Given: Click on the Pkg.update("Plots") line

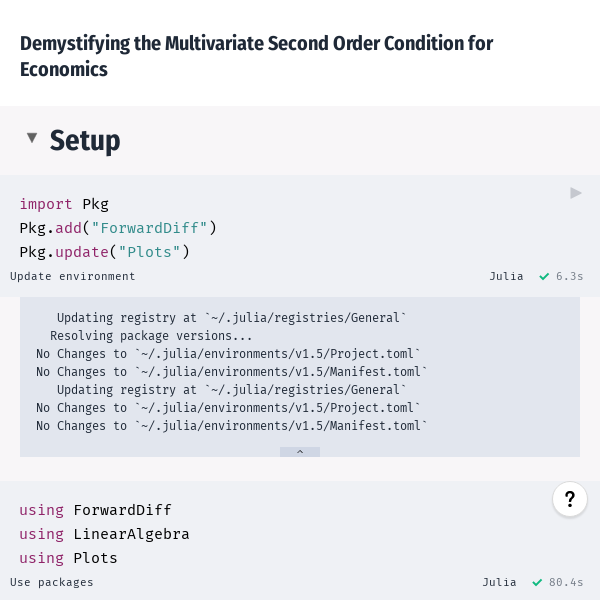Looking at the screenshot, I should (104, 252).
